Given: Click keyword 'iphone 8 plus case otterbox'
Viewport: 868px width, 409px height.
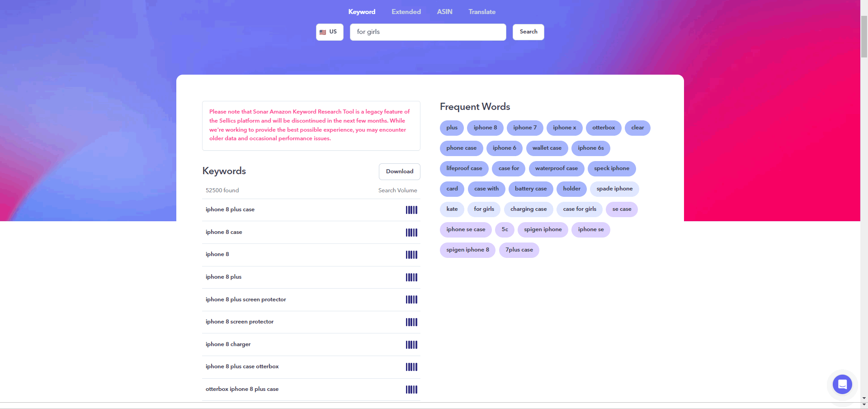Looking at the screenshot, I should tap(242, 367).
